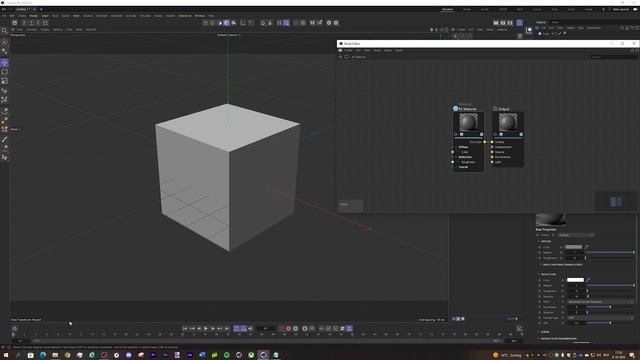640x360 pixels.
Task: Click the Diffuse Weight slider
Action: [x=610, y=252]
